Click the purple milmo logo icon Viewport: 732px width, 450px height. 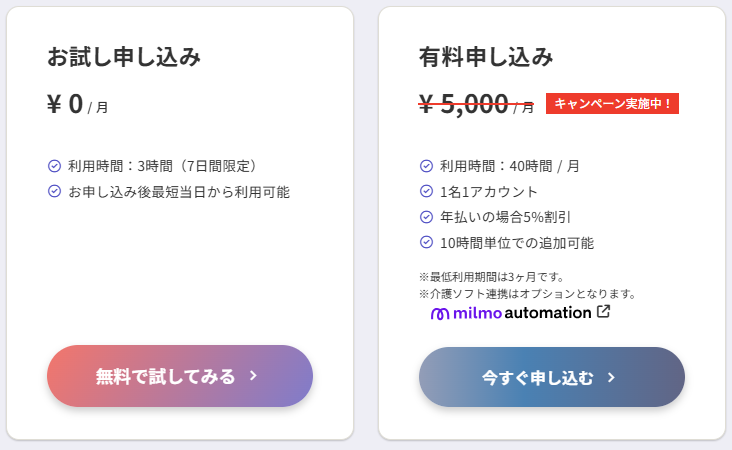(440, 314)
